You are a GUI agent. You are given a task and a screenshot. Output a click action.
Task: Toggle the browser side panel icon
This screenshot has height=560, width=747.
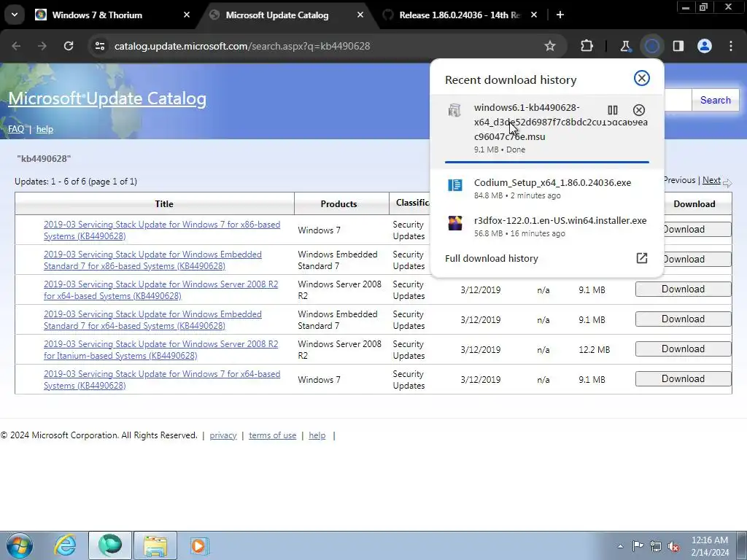tap(678, 46)
